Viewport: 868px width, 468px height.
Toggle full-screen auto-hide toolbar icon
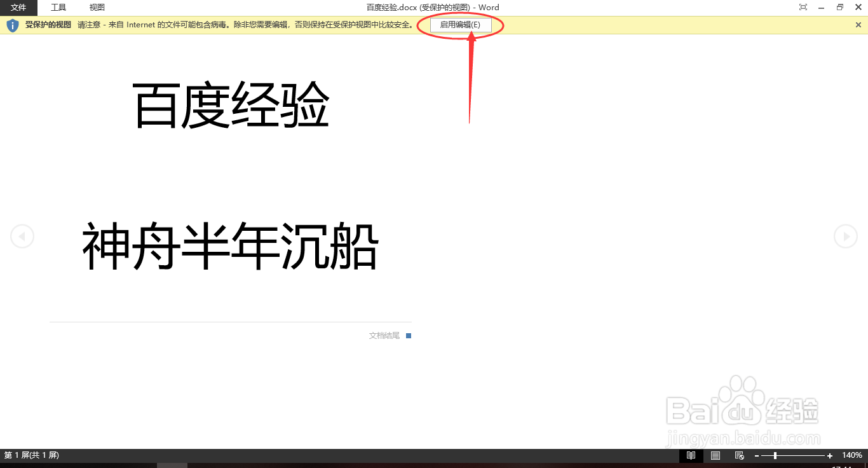(x=803, y=8)
